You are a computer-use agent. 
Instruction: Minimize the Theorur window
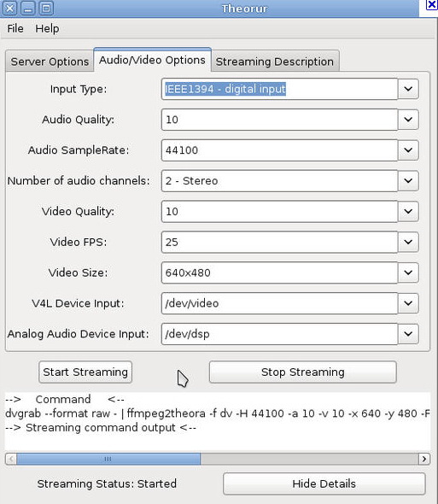coord(28,9)
